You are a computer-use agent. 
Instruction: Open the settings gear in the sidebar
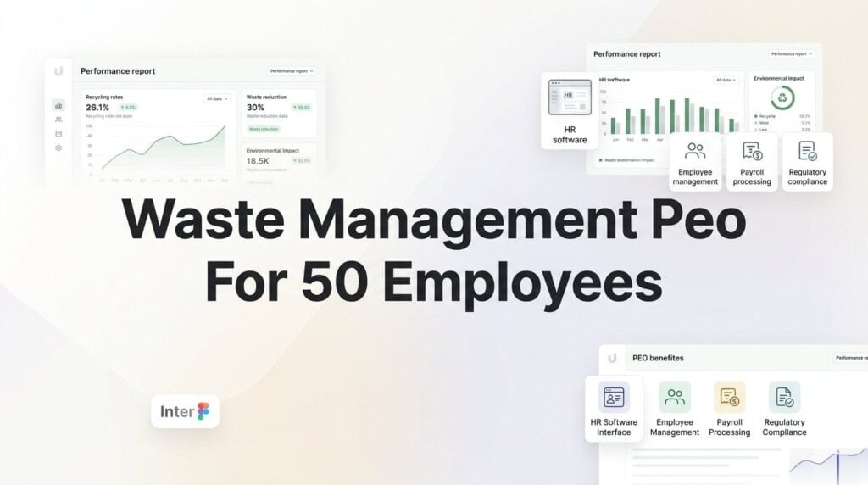[58, 148]
